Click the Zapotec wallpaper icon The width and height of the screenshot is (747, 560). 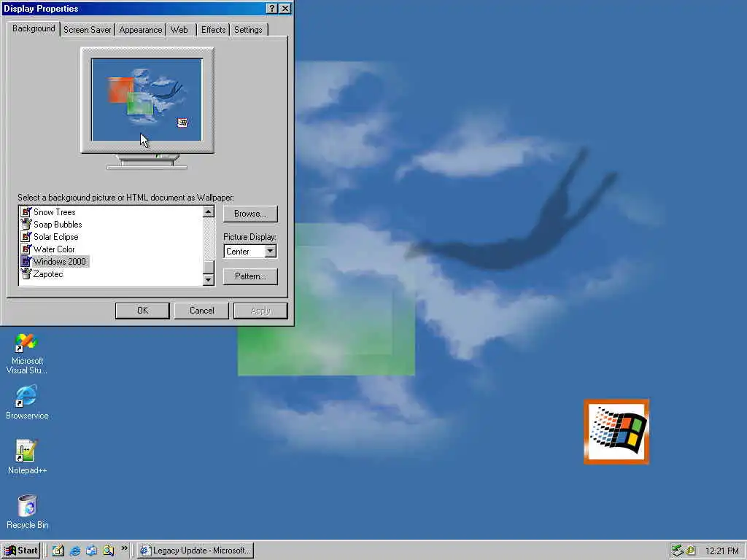pos(26,274)
